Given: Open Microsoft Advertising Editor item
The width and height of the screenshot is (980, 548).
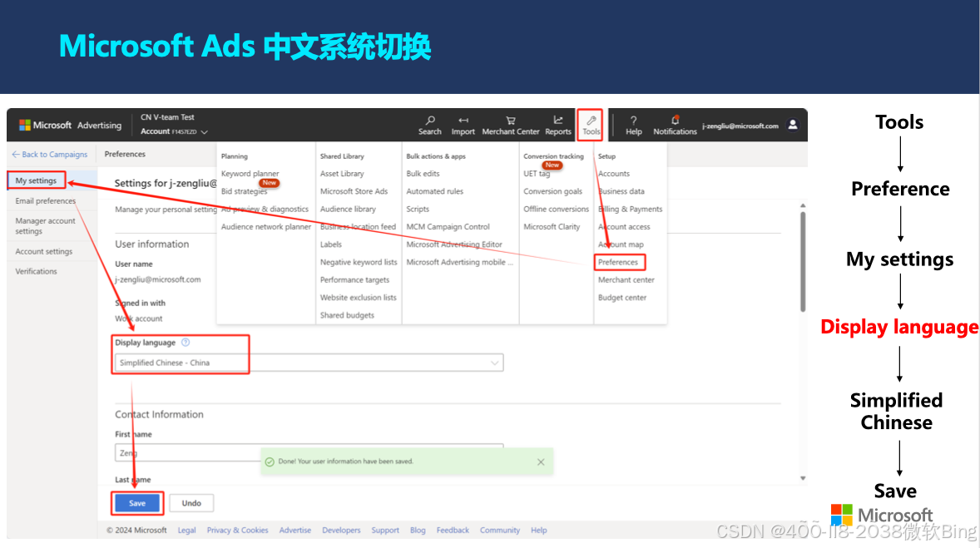Looking at the screenshot, I should coord(453,244).
